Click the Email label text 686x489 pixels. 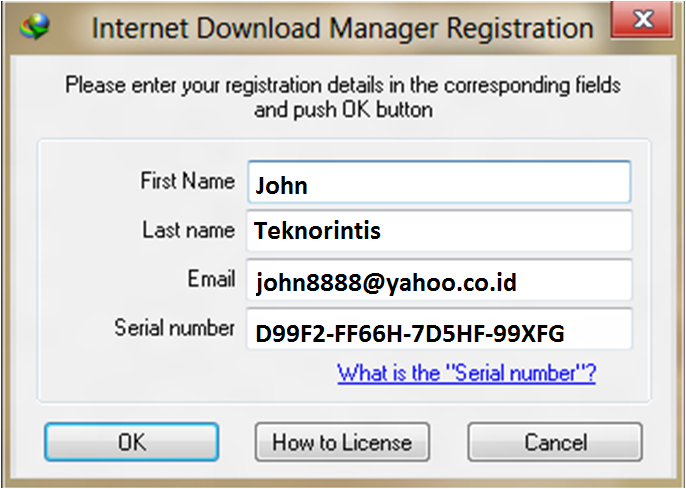tap(211, 279)
